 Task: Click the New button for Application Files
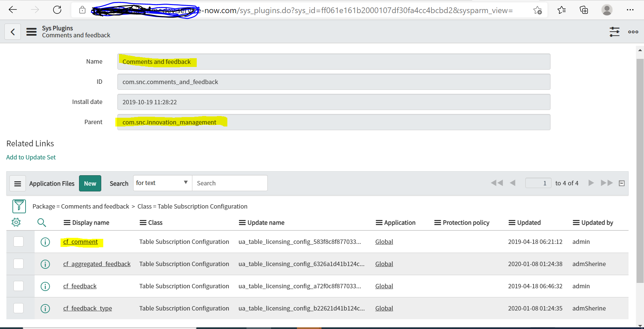(90, 183)
